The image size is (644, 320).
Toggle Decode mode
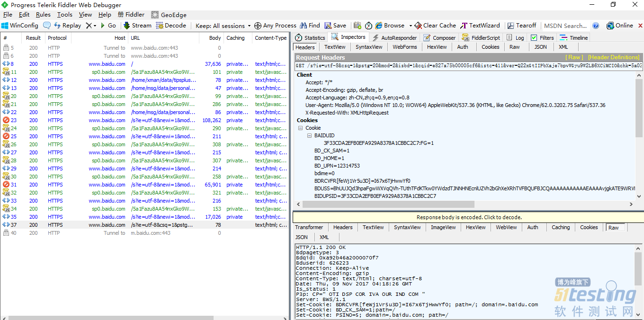tap(171, 26)
